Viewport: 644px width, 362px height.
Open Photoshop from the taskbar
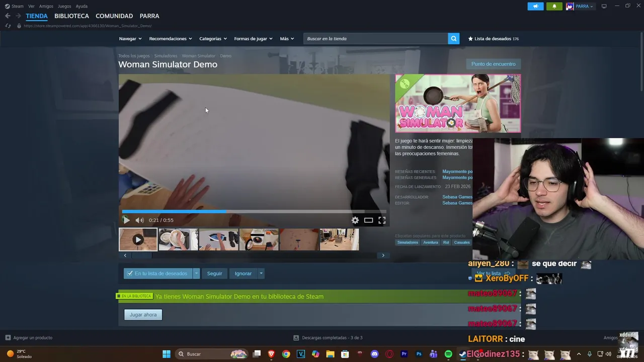pos(419,354)
